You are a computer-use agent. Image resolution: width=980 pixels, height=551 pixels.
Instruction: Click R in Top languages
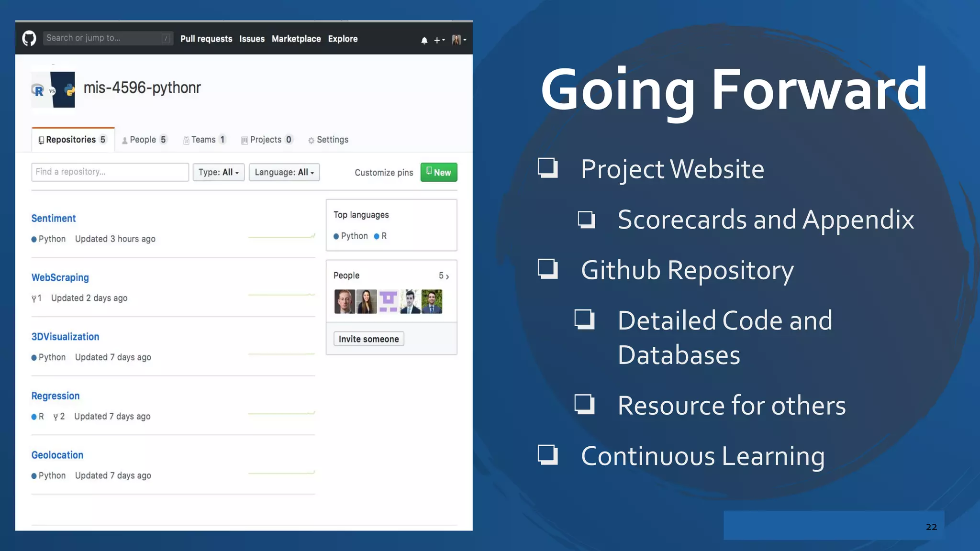click(380, 236)
